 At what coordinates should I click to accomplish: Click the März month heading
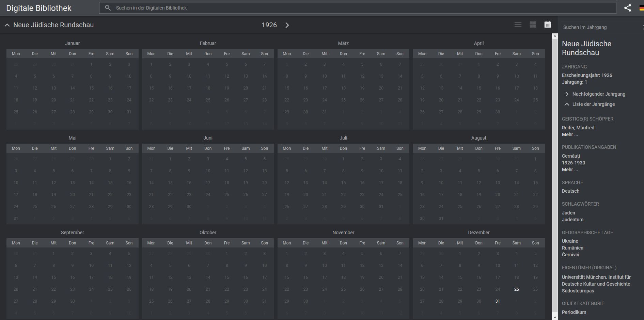343,43
